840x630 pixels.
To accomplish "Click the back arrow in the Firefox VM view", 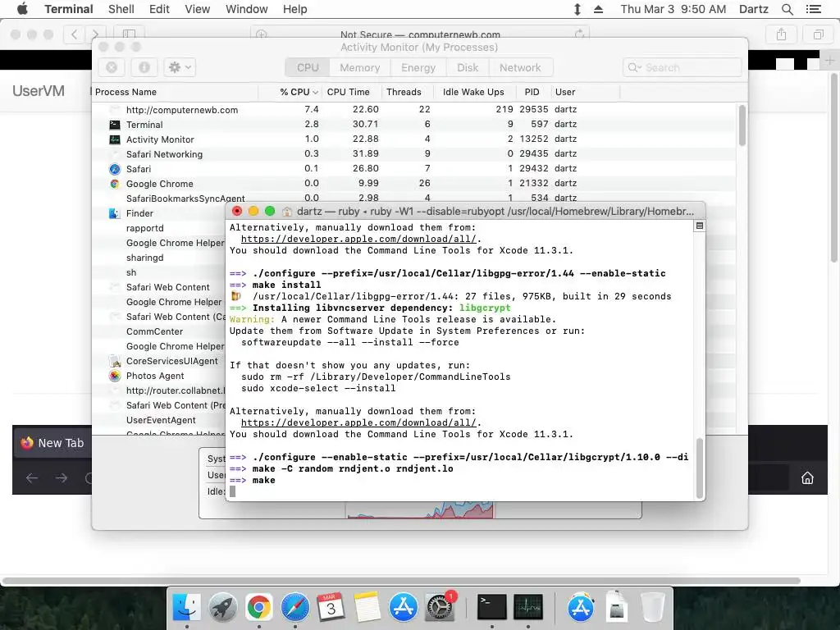I will click(32, 478).
